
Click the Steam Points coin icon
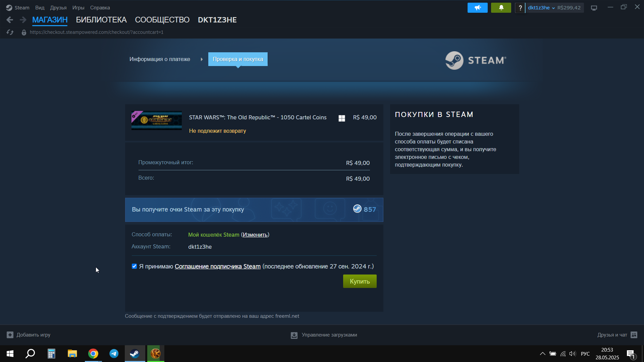tap(357, 209)
